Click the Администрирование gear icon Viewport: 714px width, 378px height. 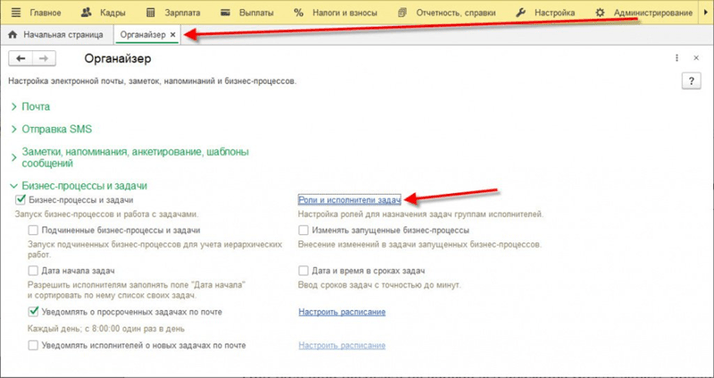point(600,12)
